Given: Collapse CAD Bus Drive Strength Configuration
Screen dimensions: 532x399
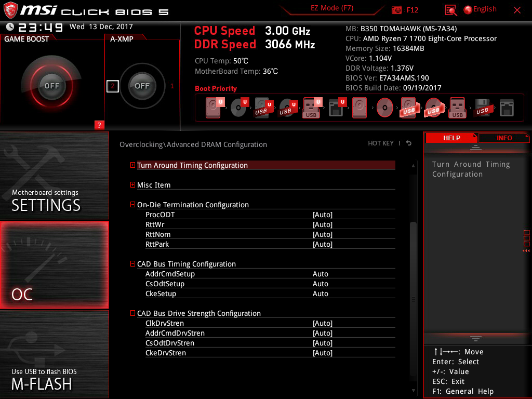Looking at the screenshot, I should (x=132, y=313).
